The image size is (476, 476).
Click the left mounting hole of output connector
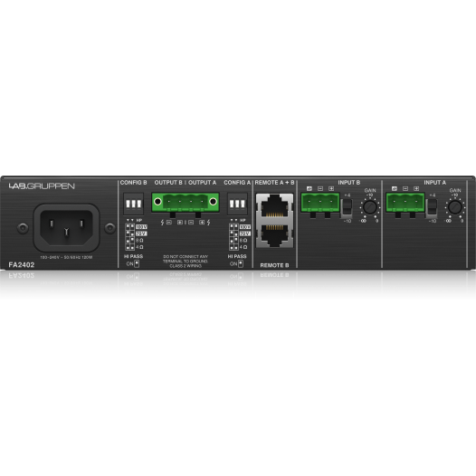pyautogui.click(x=157, y=201)
